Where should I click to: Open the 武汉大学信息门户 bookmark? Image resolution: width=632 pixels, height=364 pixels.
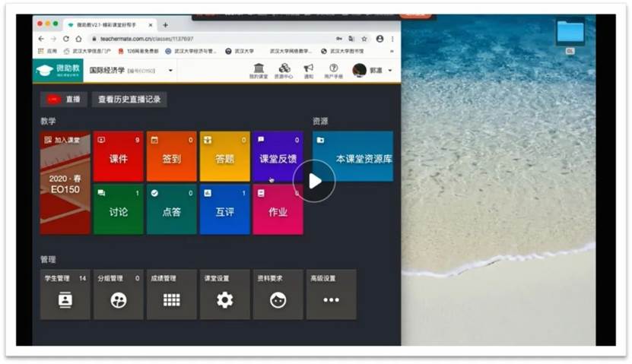(x=87, y=51)
